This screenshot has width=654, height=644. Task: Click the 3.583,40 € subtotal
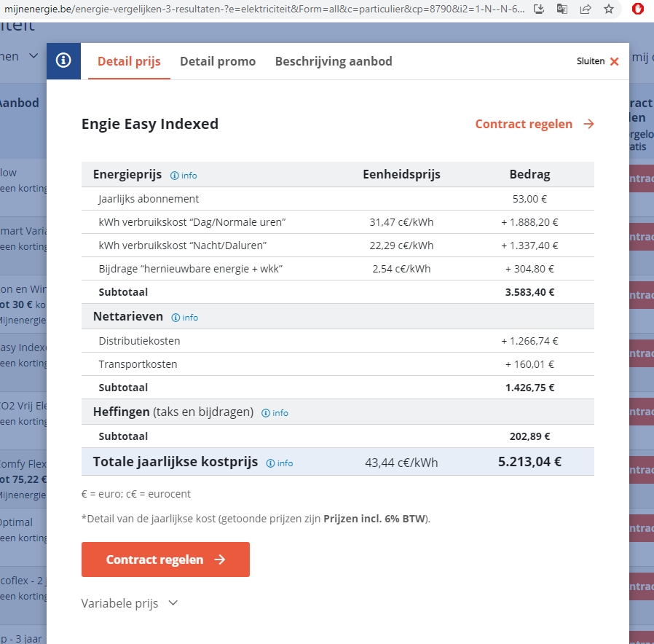click(x=529, y=292)
